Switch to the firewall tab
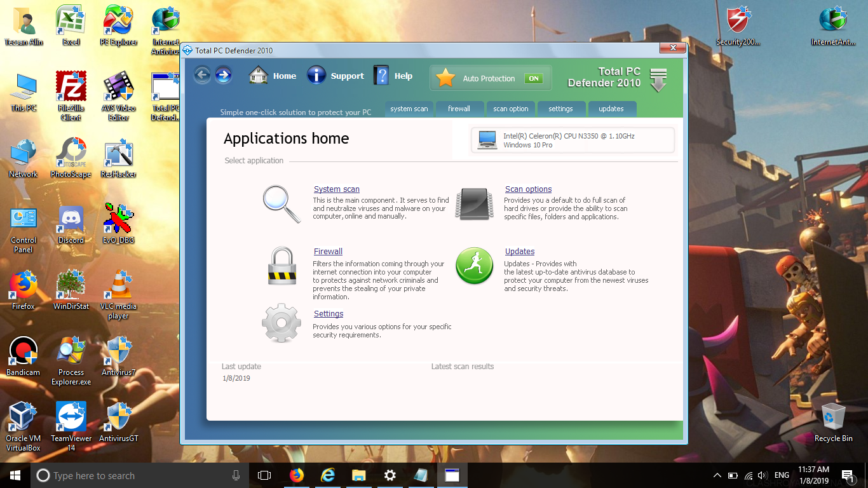 click(459, 109)
